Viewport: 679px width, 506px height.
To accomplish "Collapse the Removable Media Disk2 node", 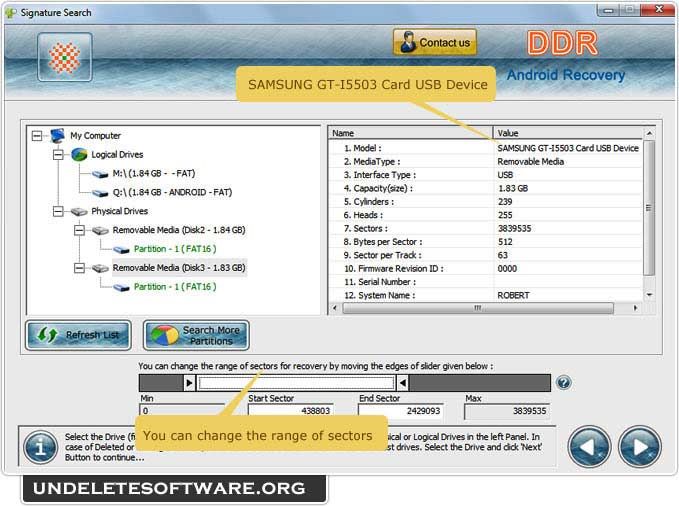I will [79, 230].
